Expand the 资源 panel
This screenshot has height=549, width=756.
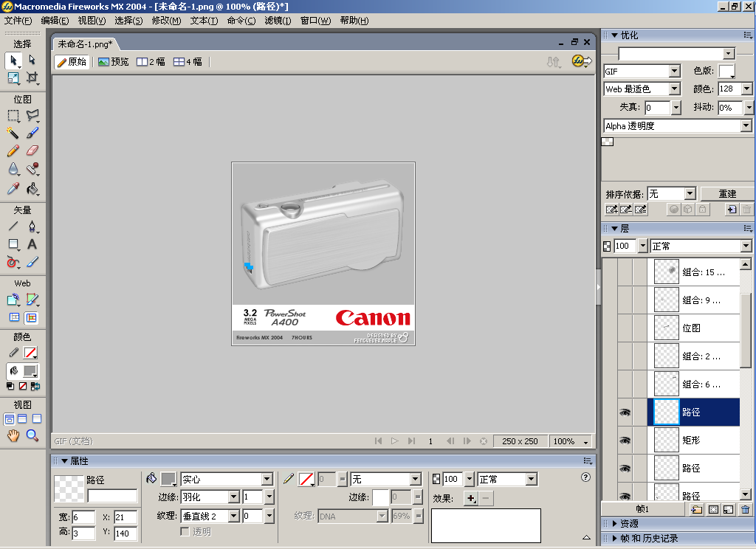pyautogui.click(x=615, y=523)
